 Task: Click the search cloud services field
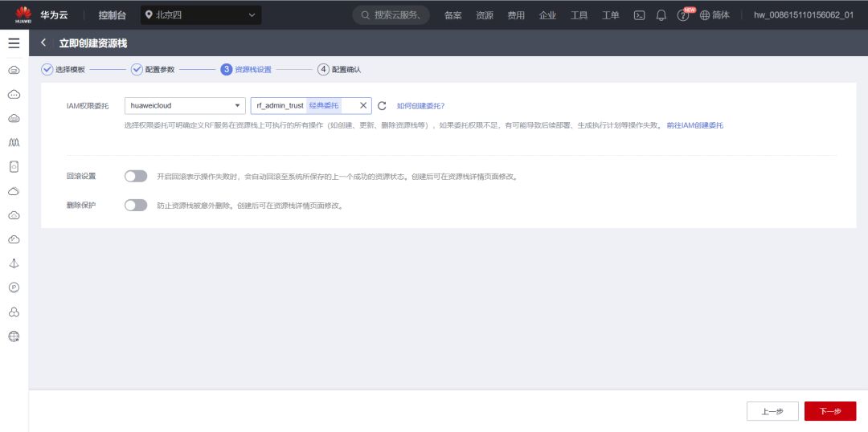tap(391, 15)
